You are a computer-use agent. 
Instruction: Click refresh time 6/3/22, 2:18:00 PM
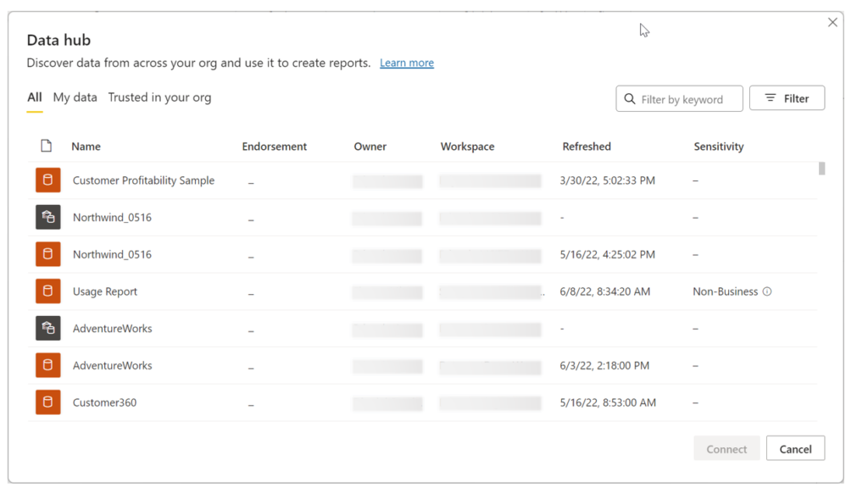click(604, 366)
